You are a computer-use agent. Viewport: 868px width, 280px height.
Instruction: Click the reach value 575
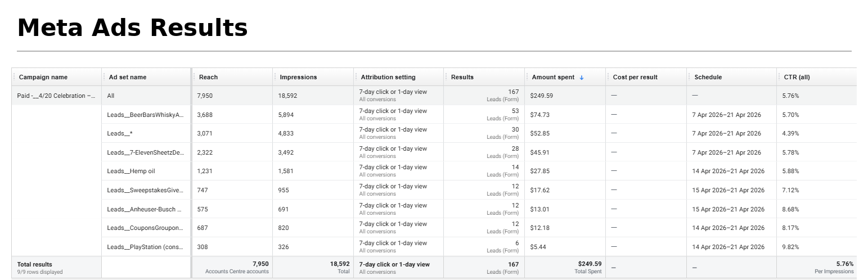(x=203, y=209)
